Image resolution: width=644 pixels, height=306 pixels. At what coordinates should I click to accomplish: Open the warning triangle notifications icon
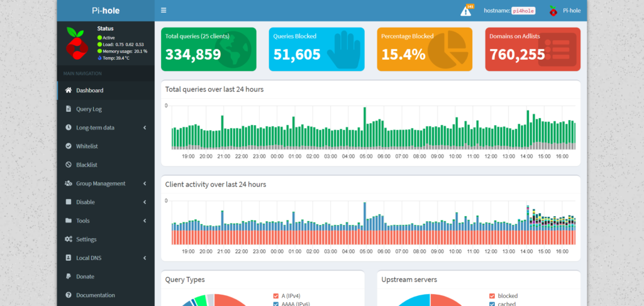(x=465, y=11)
